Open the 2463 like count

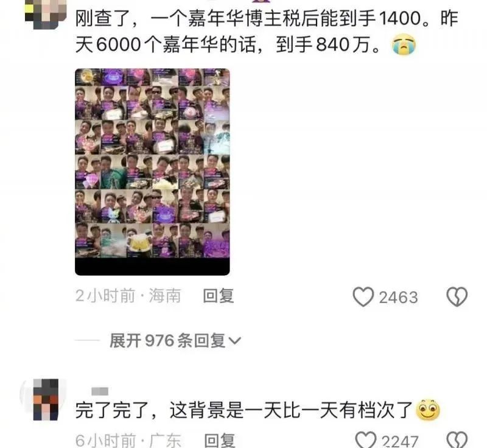398,298
